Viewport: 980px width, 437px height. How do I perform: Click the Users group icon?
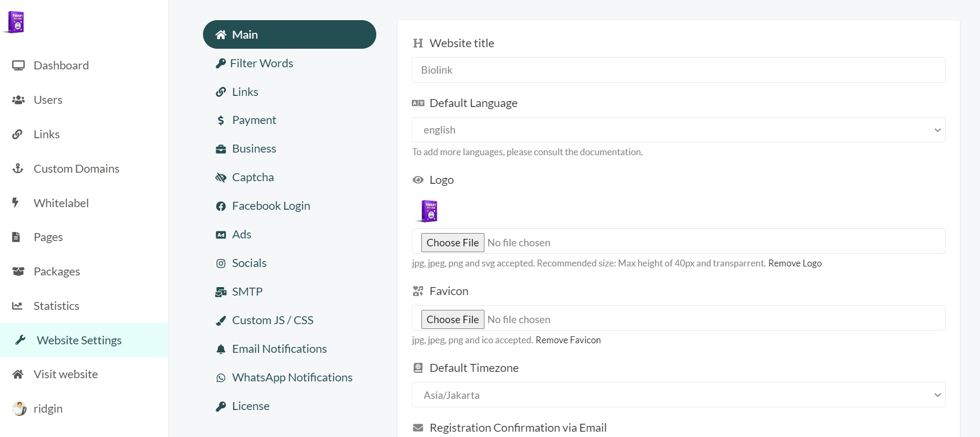tap(19, 100)
